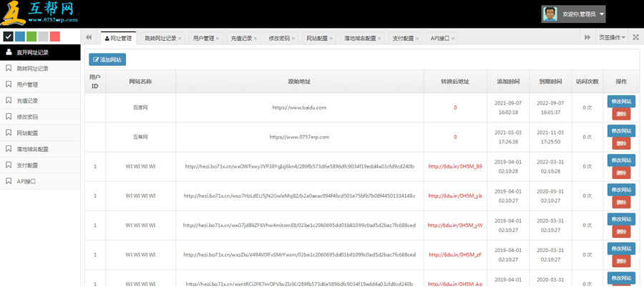Click the fullscreen expand icon

pos(635,37)
